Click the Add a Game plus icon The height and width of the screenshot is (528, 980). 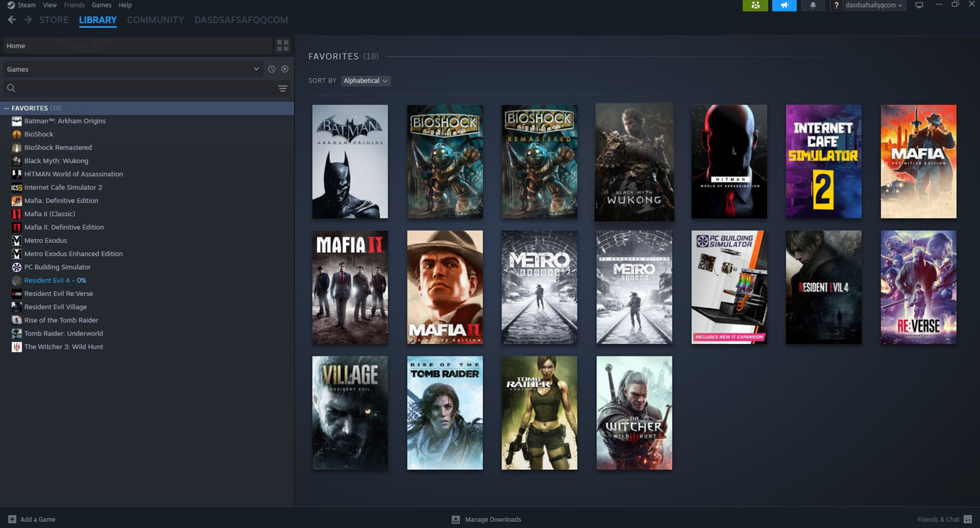point(11,520)
